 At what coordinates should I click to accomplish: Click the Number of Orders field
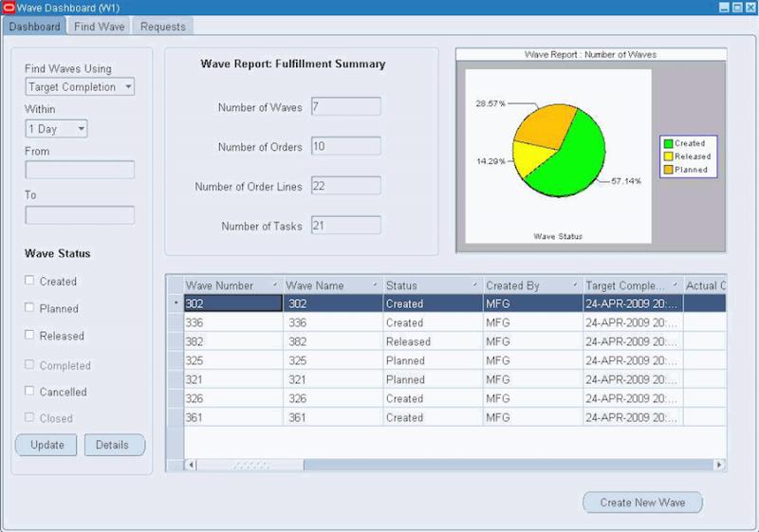click(346, 146)
